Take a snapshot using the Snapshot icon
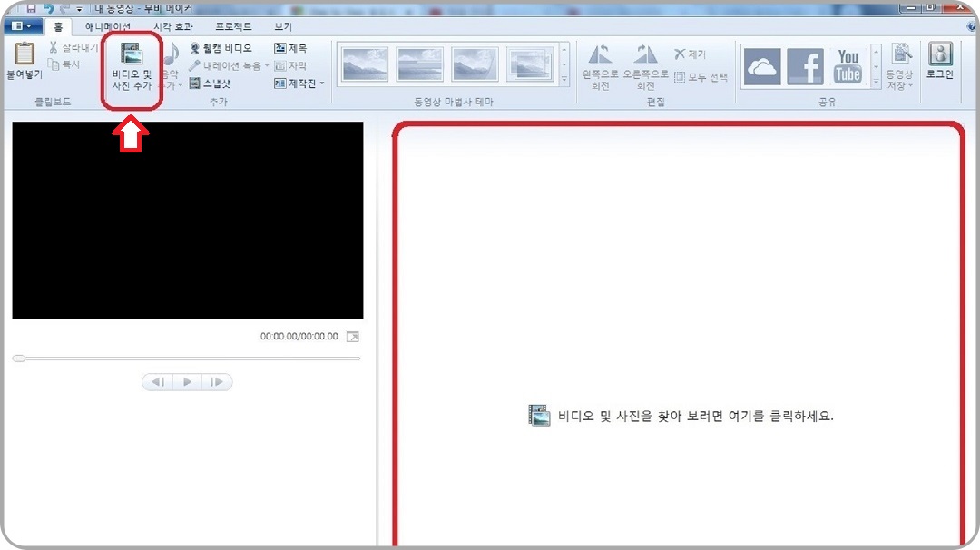 [195, 83]
